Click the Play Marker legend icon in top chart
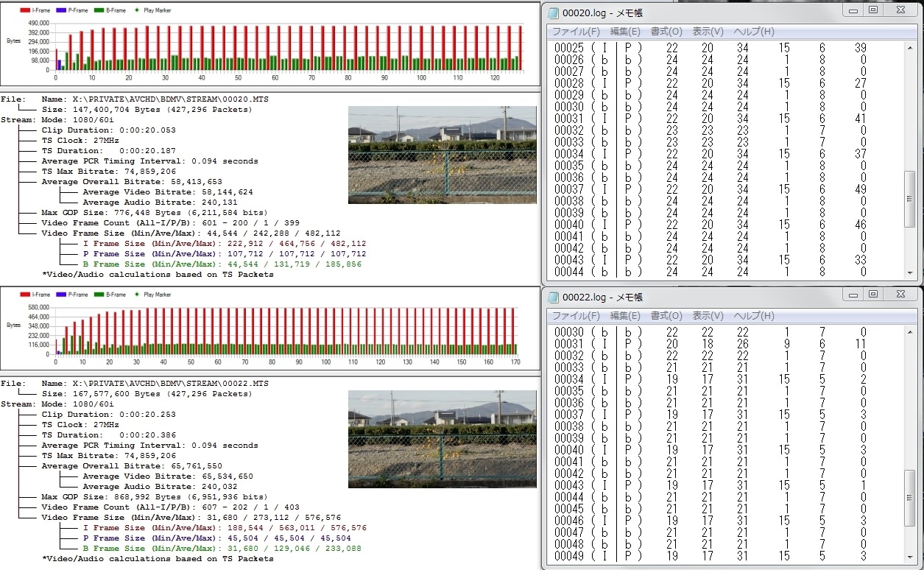The image size is (924, 570). 138,10
